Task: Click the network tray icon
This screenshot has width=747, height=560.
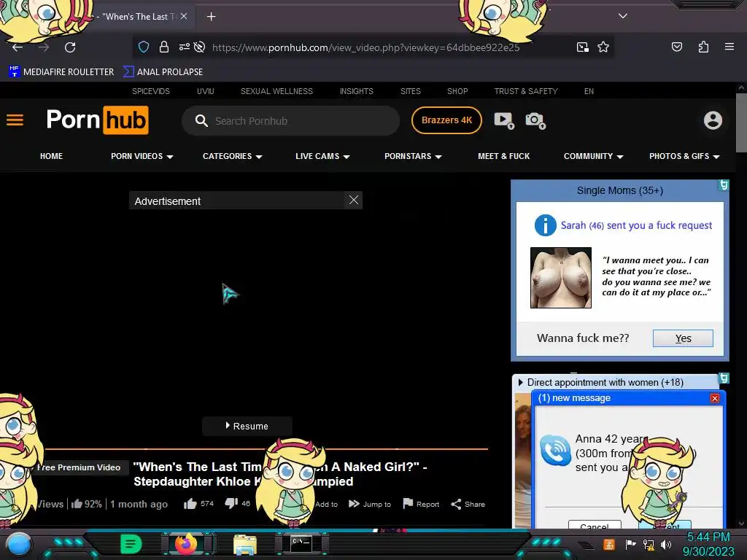Action: 648,544
